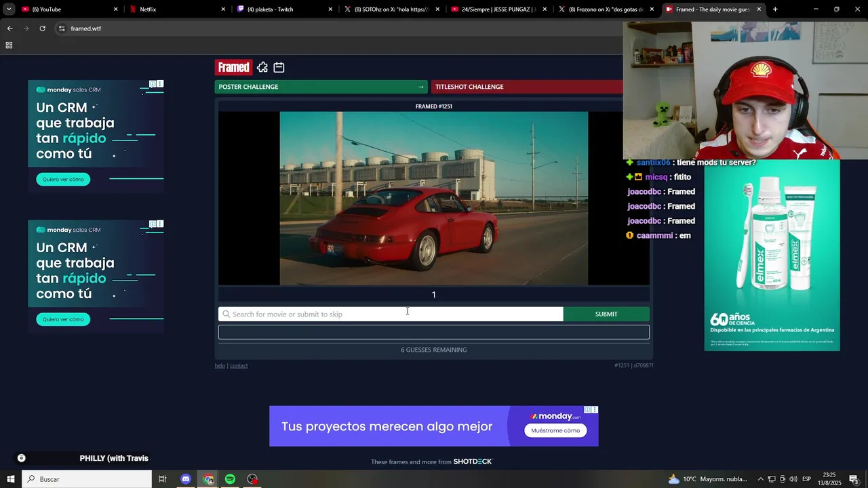Reload the framed.wtf page
Viewport: 868px width, 488px height.
(x=42, y=28)
